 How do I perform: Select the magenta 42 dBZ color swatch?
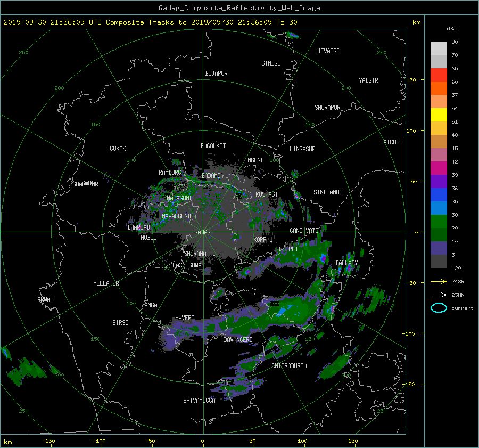(439, 168)
